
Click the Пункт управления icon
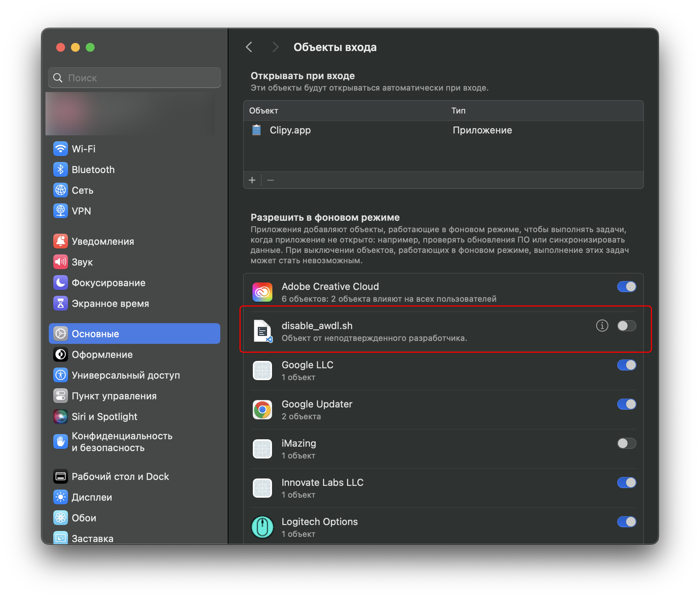pyautogui.click(x=61, y=396)
